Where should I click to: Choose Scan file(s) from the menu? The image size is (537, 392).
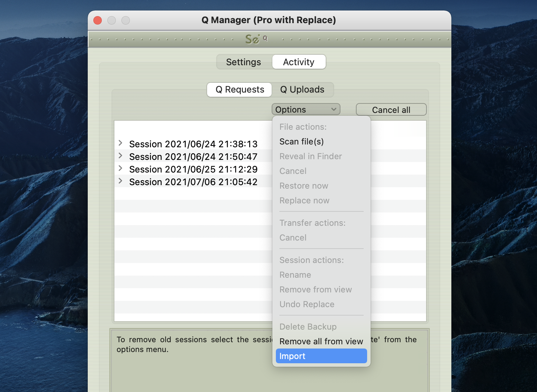[301, 142]
